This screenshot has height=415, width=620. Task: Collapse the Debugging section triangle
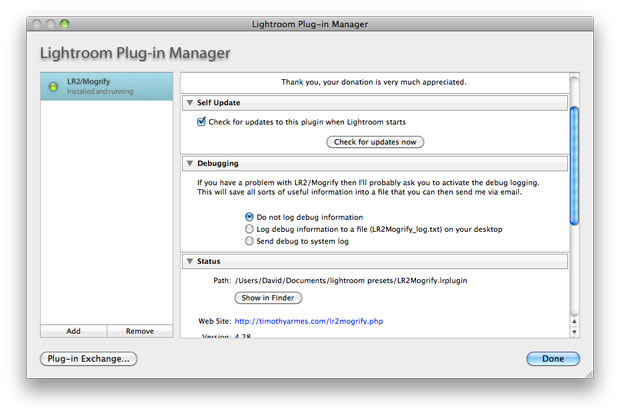pos(190,163)
